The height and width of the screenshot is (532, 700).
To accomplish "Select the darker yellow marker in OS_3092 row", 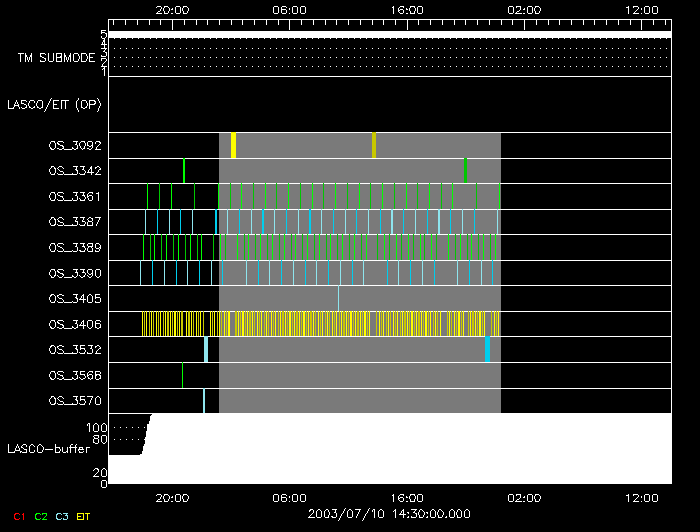I will tap(374, 145).
